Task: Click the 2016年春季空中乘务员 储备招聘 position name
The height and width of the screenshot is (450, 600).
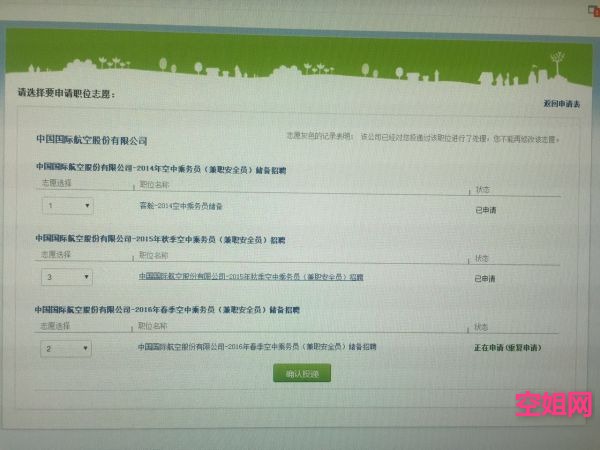Action: (x=257, y=347)
